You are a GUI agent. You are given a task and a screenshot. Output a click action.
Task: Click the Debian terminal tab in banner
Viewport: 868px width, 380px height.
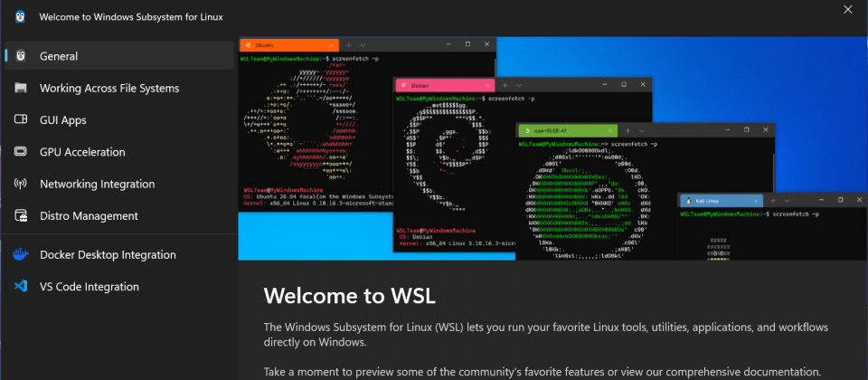tap(445, 85)
